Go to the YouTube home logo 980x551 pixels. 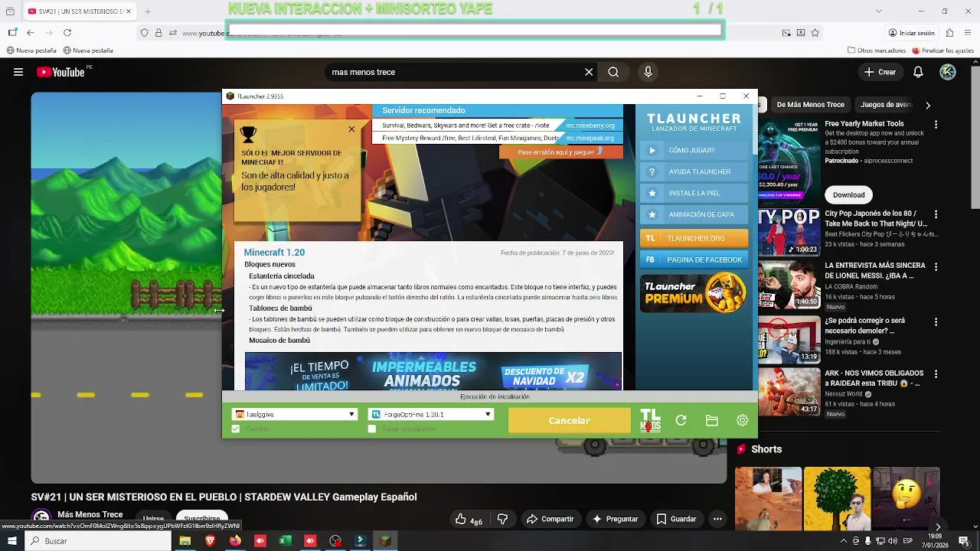click(60, 72)
